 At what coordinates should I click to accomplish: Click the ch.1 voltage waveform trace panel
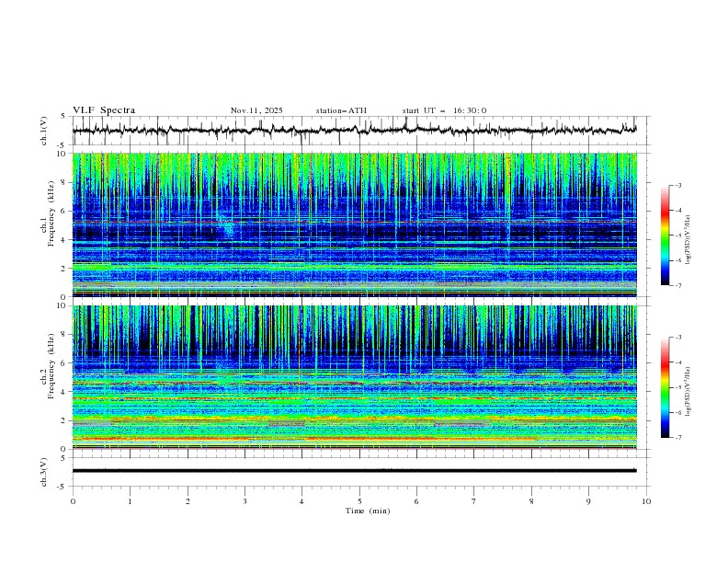[360, 131]
